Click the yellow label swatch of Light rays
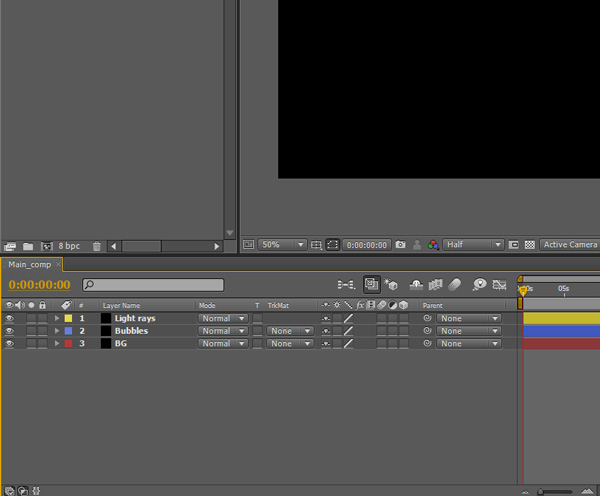The width and height of the screenshot is (600, 496). pyautogui.click(x=68, y=318)
